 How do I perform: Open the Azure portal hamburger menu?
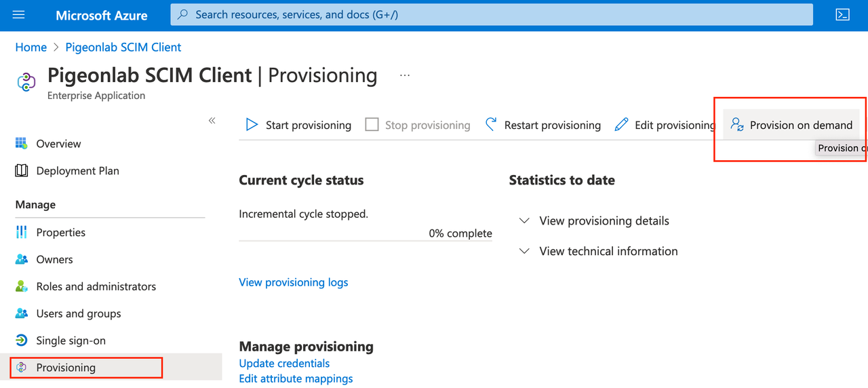coord(19,15)
